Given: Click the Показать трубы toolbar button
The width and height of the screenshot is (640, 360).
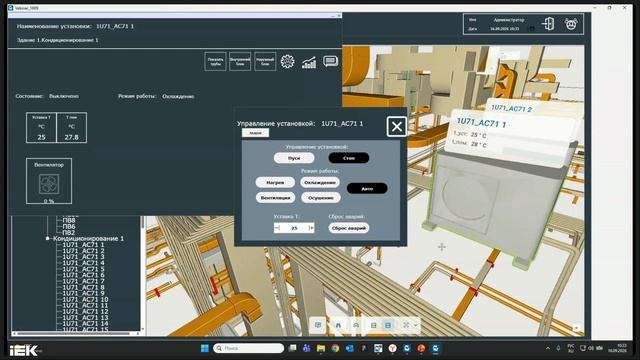Looking at the screenshot, I should [215, 62].
